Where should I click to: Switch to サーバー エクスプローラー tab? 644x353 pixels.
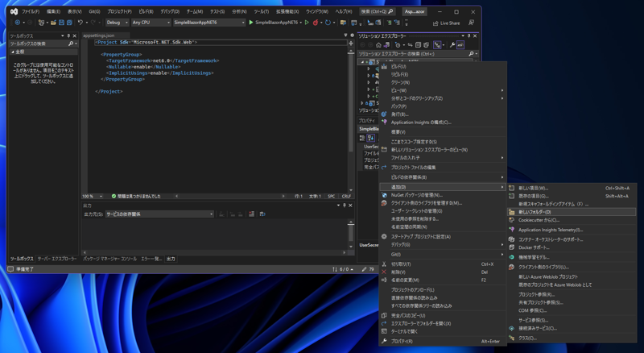coord(57,259)
